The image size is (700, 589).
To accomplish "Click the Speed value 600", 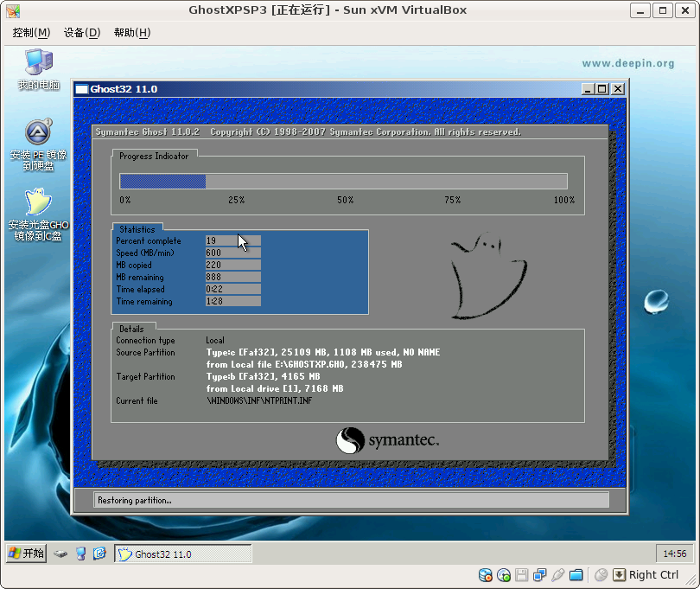I will coord(233,253).
